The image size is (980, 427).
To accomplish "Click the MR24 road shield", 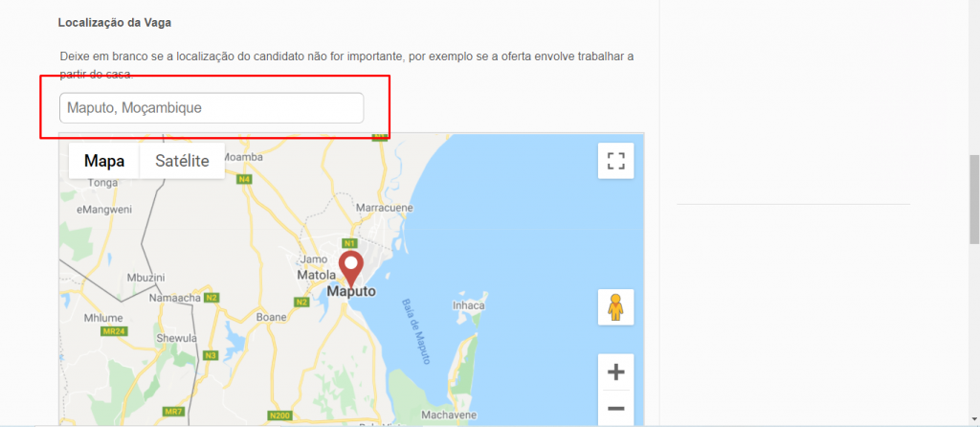I will click(x=115, y=331).
